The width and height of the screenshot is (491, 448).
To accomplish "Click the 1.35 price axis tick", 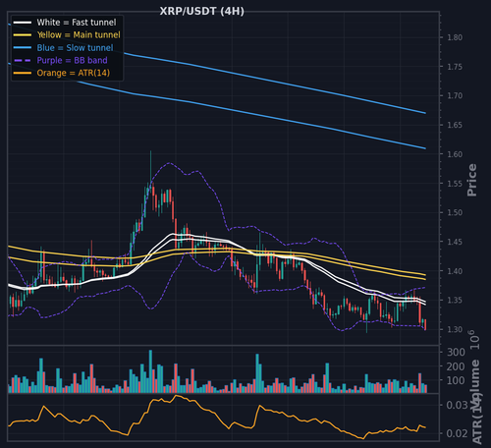I will pos(455,301).
